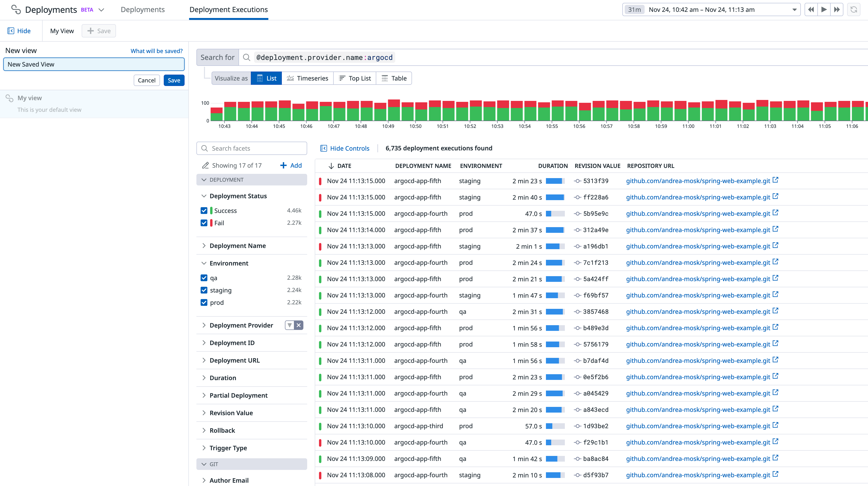Image resolution: width=868 pixels, height=486 pixels.
Task: Open external link for ff228a6 row
Action: pyautogui.click(x=775, y=196)
